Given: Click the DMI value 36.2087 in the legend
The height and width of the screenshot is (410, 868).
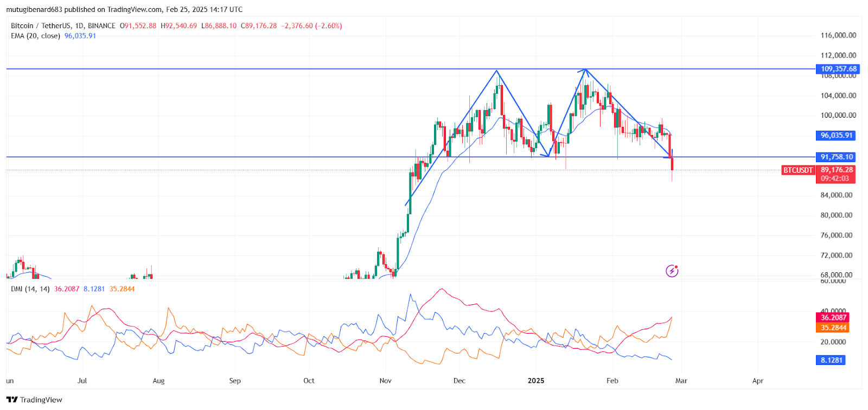Looking at the screenshot, I should coord(67,289).
